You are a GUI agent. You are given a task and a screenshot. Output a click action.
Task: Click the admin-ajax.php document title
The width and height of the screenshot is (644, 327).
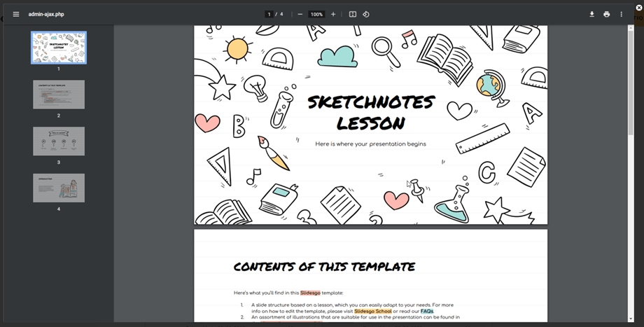coord(46,14)
